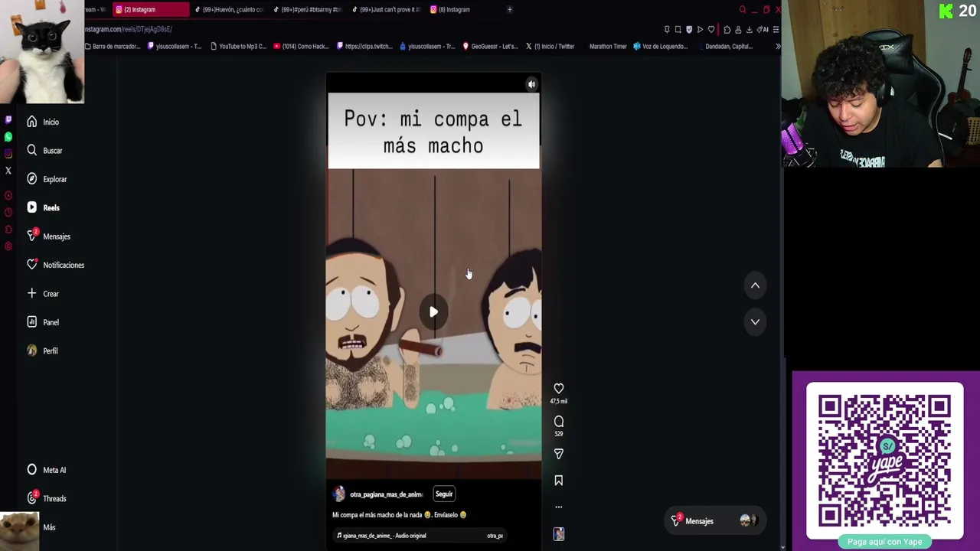
Task: Open WhatsApp in browser sidebar
Action: pyautogui.click(x=8, y=137)
